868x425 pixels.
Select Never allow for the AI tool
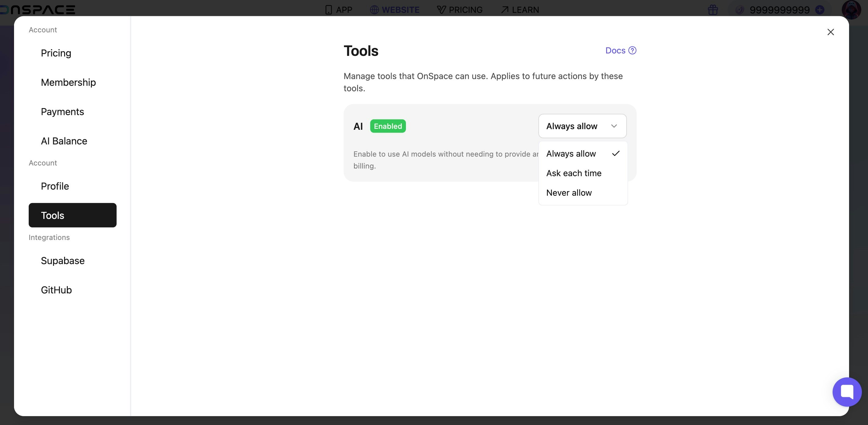[569, 193]
